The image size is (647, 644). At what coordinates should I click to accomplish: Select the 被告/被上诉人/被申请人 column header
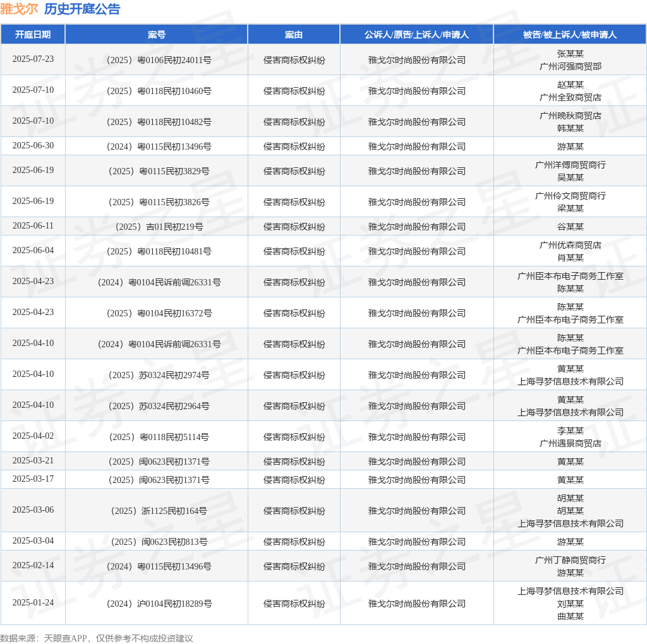coord(570,35)
